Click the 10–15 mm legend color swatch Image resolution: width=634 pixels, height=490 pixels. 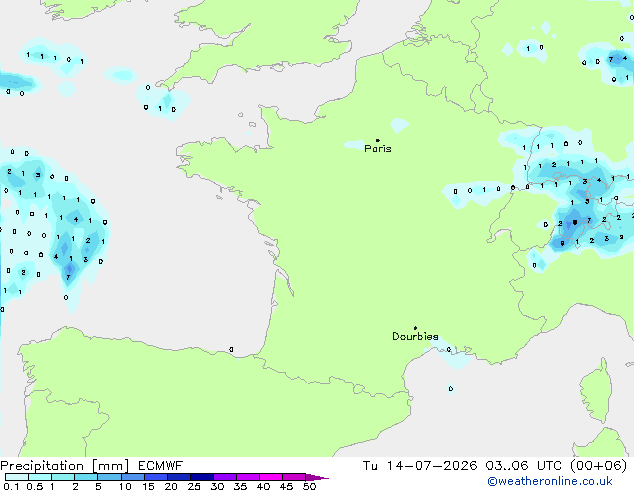(x=133, y=477)
